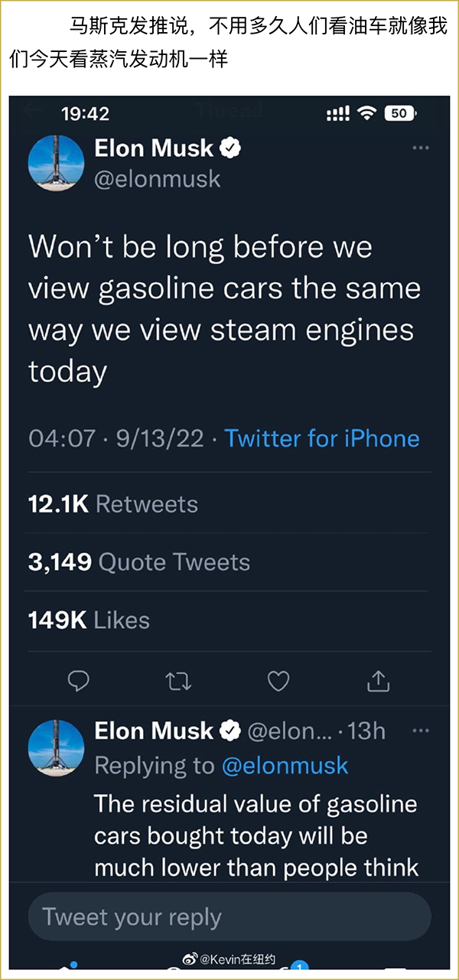
Task: Like the tweet with the heart icon
Action: coord(278,681)
